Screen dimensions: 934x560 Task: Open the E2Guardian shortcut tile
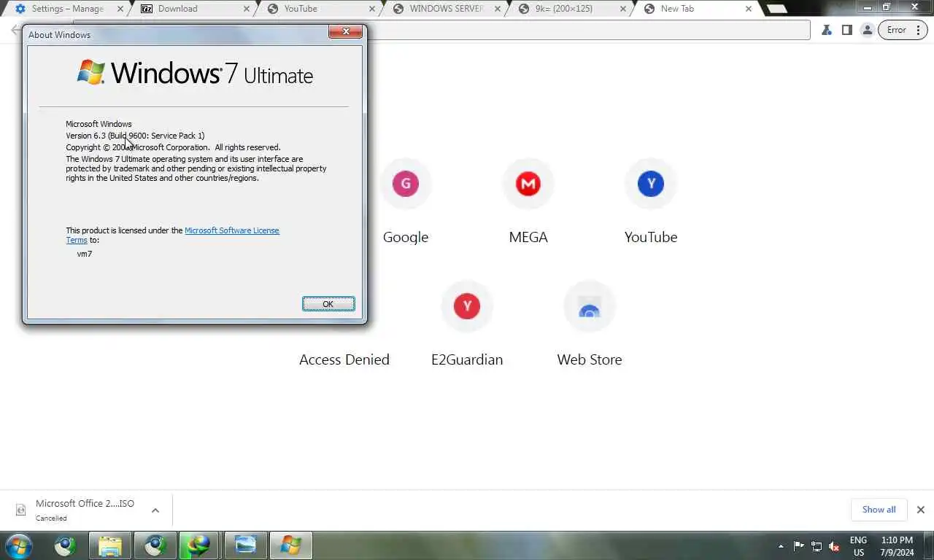467,323
